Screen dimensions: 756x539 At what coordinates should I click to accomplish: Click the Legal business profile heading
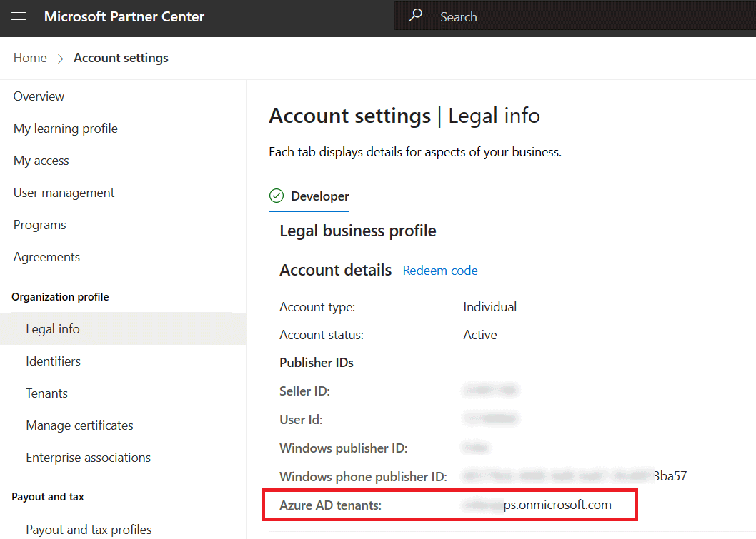[x=358, y=231]
